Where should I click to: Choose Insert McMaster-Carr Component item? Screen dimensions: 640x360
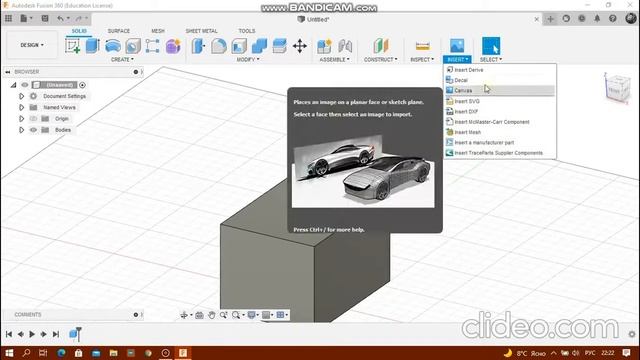[x=500, y=122]
